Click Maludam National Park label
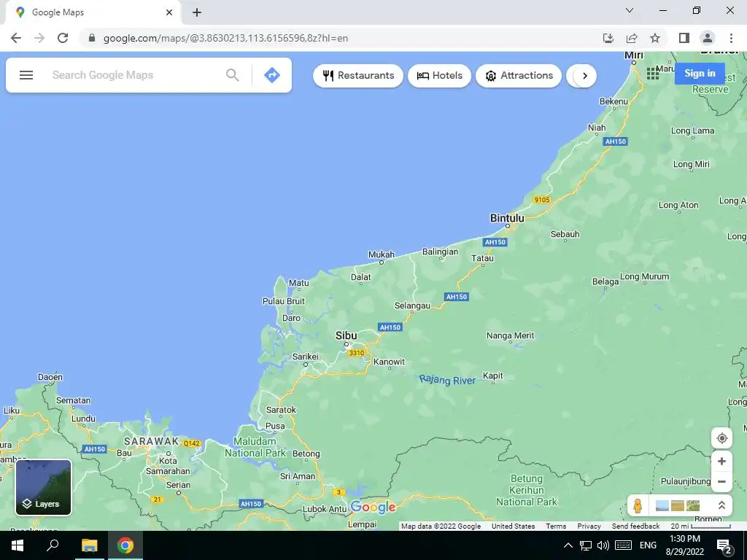747x560 pixels. coord(255,447)
